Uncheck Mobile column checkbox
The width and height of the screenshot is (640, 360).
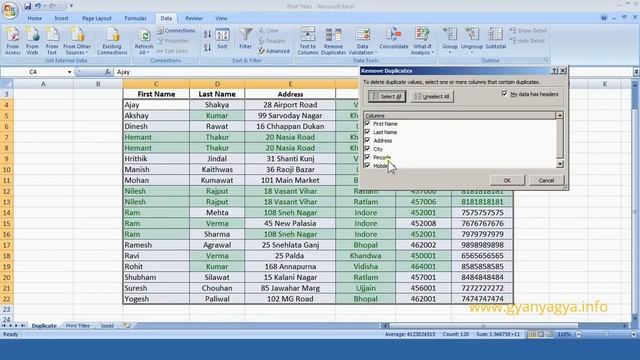coord(367,165)
